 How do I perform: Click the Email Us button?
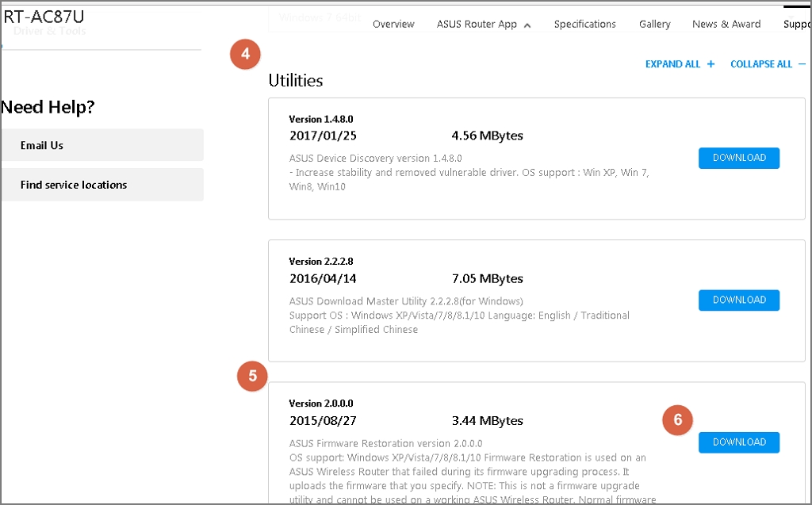pos(102,145)
